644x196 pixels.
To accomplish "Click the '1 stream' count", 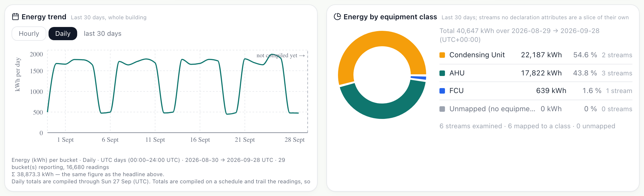I will click(619, 91).
